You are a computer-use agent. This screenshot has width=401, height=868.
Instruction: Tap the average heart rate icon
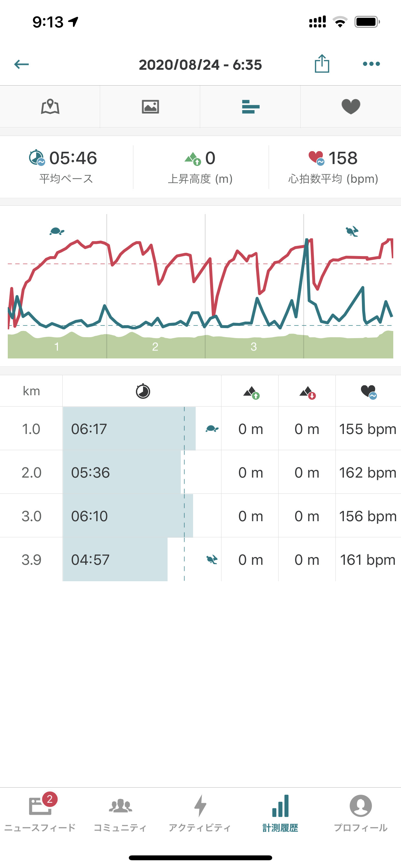(x=316, y=158)
